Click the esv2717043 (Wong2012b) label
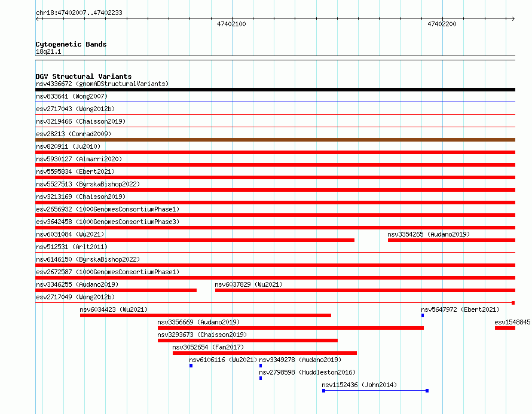This screenshot has height=414, width=532. (75, 109)
